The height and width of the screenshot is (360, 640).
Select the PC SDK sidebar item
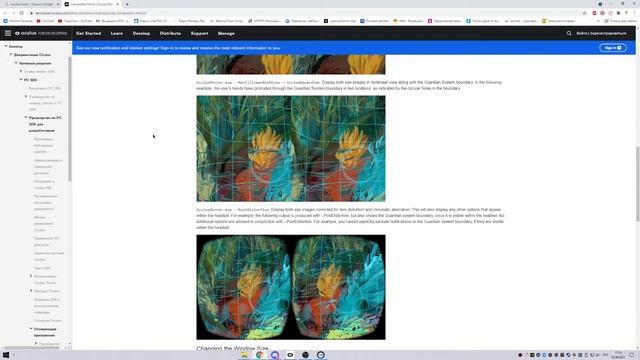30,80
